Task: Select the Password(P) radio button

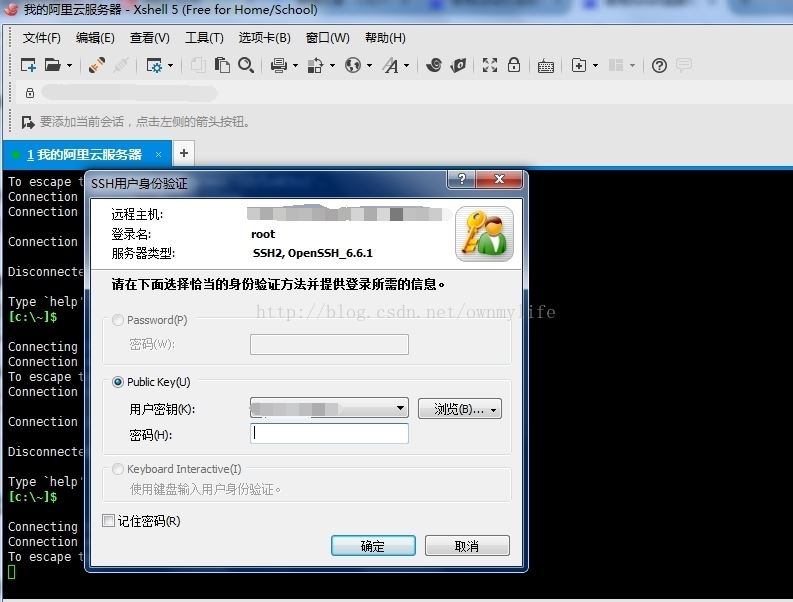Action: coord(117,320)
